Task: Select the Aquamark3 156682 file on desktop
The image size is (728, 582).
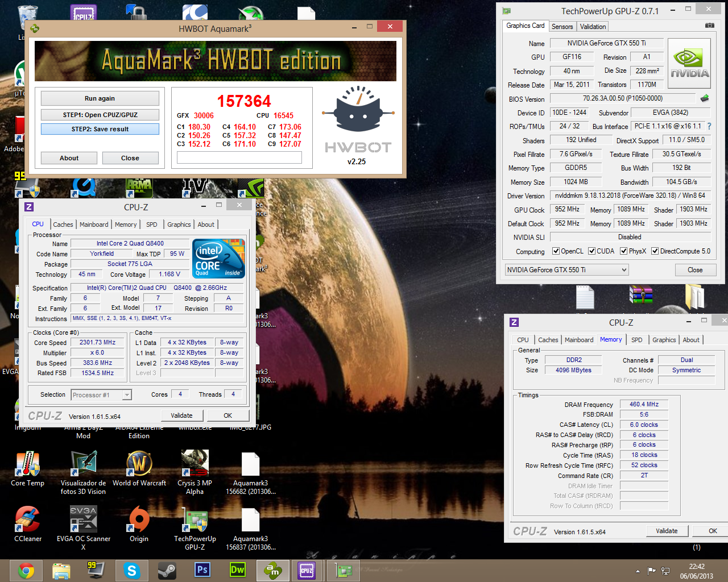Action: click(x=250, y=473)
